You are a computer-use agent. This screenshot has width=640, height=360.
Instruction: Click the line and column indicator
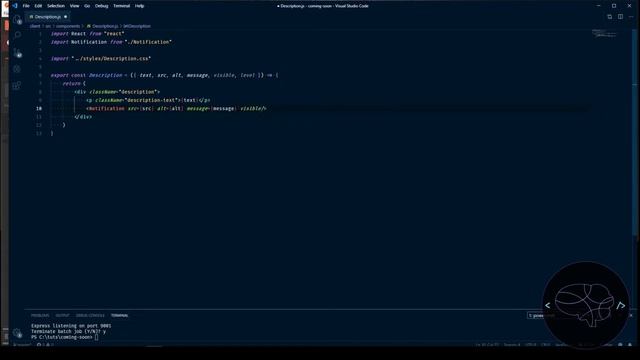pos(487,345)
